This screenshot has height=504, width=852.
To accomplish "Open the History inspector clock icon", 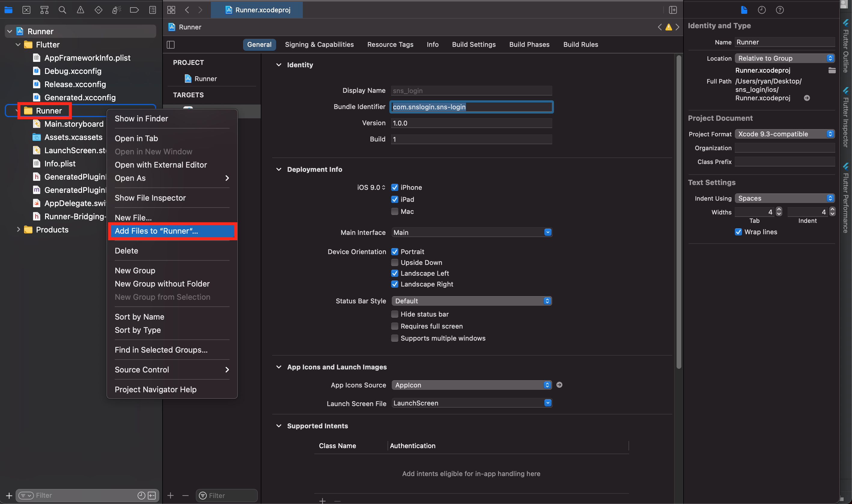I will tap(762, 10).
